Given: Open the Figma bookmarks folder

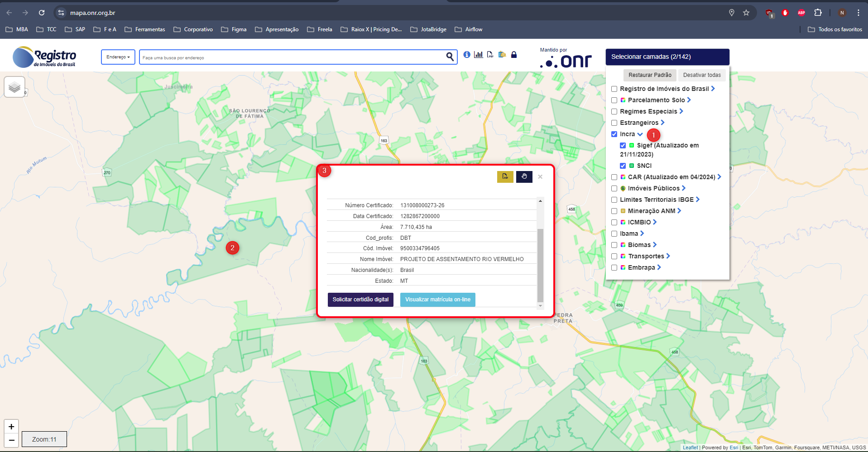Looking at the screenshot, I should tap(234, 29).
